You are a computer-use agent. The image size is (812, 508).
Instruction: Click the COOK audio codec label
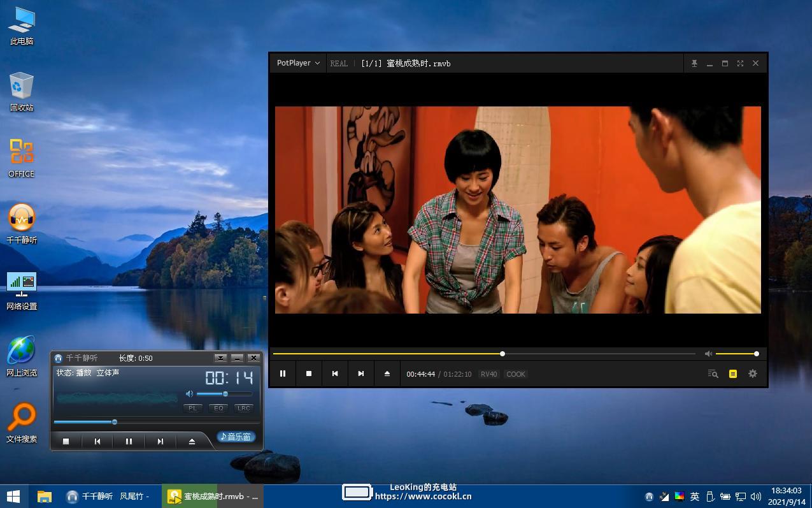coord(516,374)
